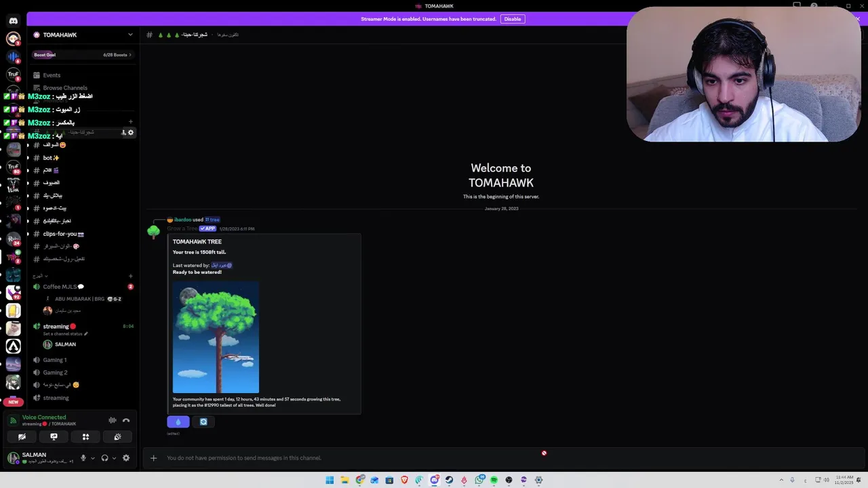Open the NEW badge server item
Image resolution: width=868 pixels, height=488 pixels.
tap(13, 402)
